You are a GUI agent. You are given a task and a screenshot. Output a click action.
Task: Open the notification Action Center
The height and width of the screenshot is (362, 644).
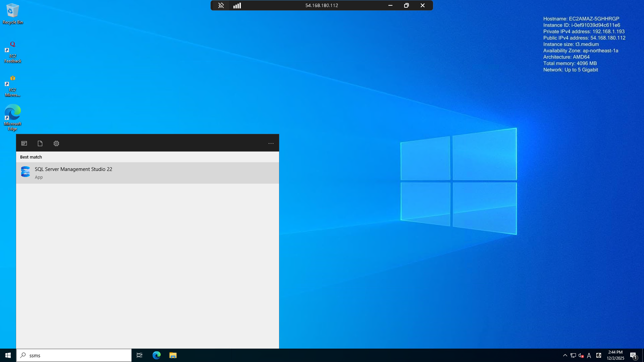[x=633, y=355]
